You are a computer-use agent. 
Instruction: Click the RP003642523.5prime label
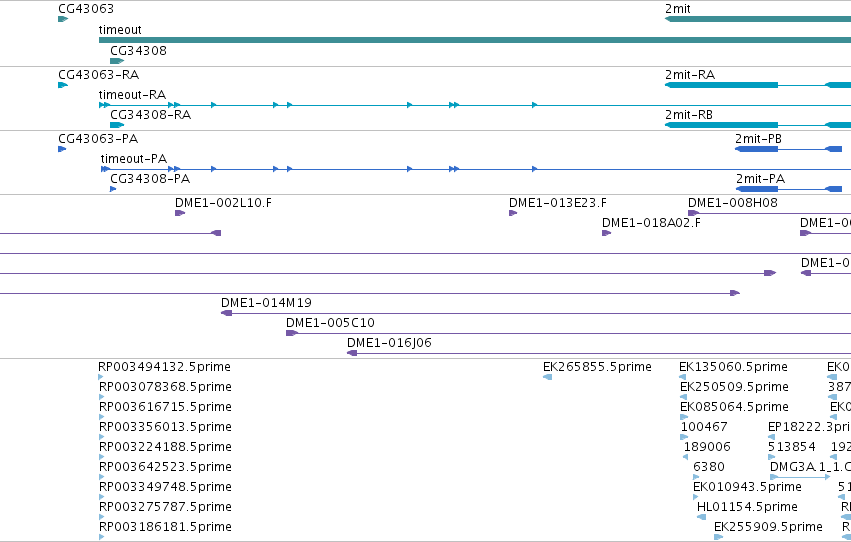pyautogui.click(x=165, y=467)
